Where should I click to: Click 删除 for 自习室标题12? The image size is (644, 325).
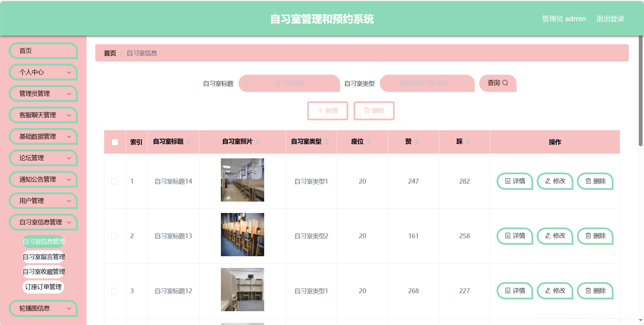tap(595, 291)
